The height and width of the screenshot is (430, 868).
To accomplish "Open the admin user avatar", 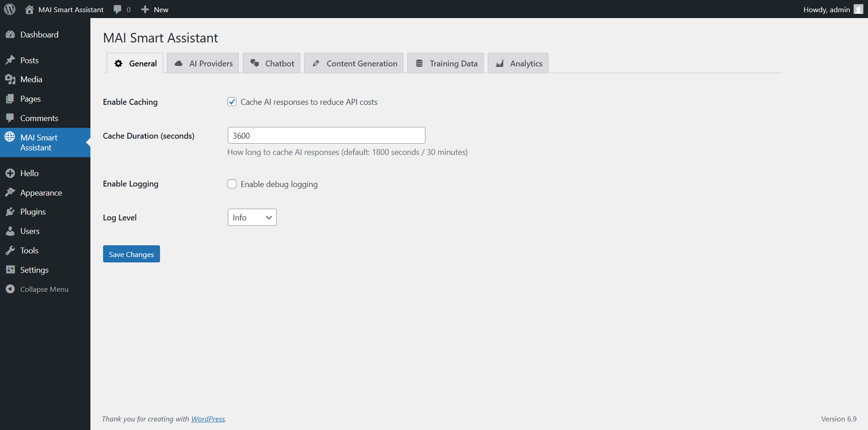I will tap(858, 9).
